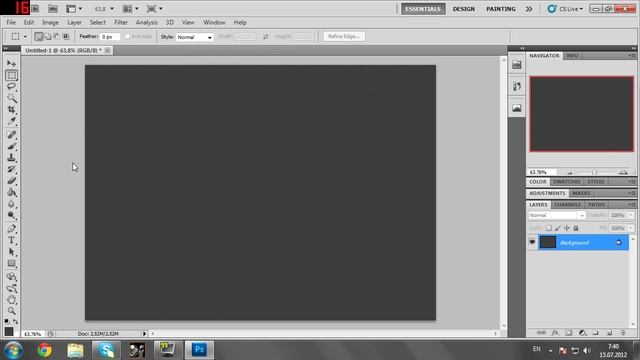Launch Mini Bridge from application bar
The height and width of the screenshot is (360, 640).
(x=53, y=9)
